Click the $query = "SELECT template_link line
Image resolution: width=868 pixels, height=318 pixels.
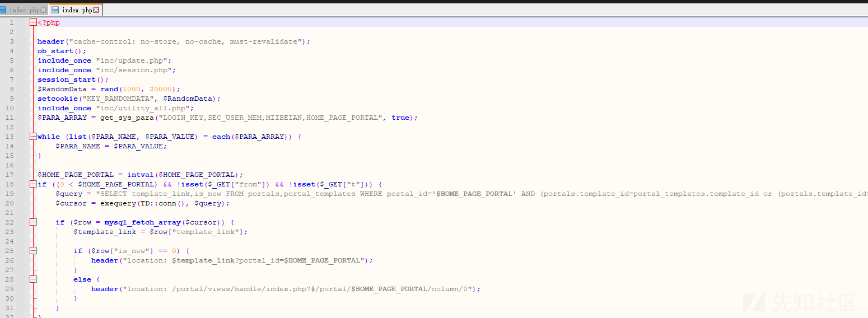(x=461, y=194)
